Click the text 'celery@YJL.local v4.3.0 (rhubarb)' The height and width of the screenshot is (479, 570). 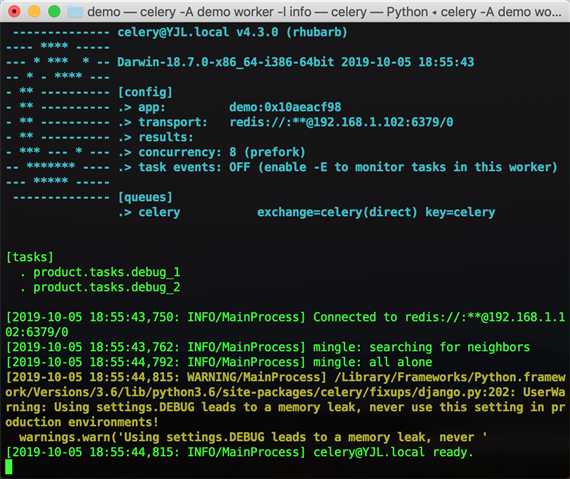(x=232, y=32)
